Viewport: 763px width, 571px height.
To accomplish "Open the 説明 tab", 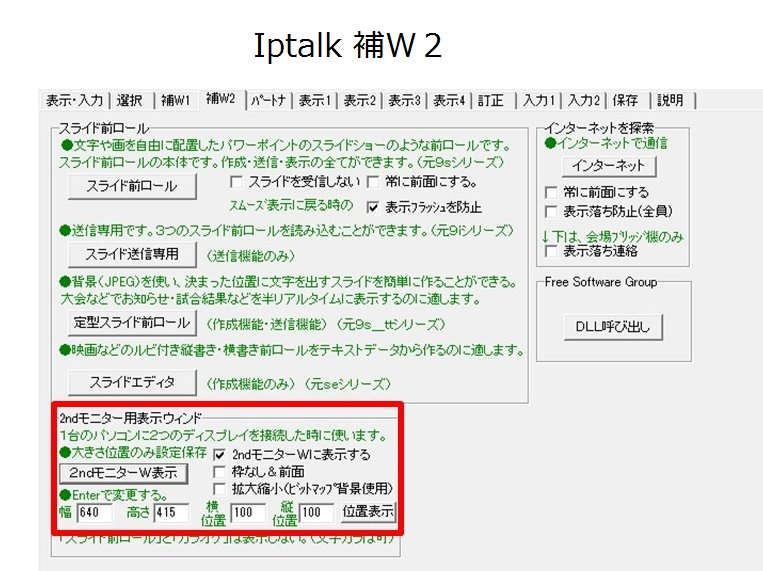I will click(671, 100).
